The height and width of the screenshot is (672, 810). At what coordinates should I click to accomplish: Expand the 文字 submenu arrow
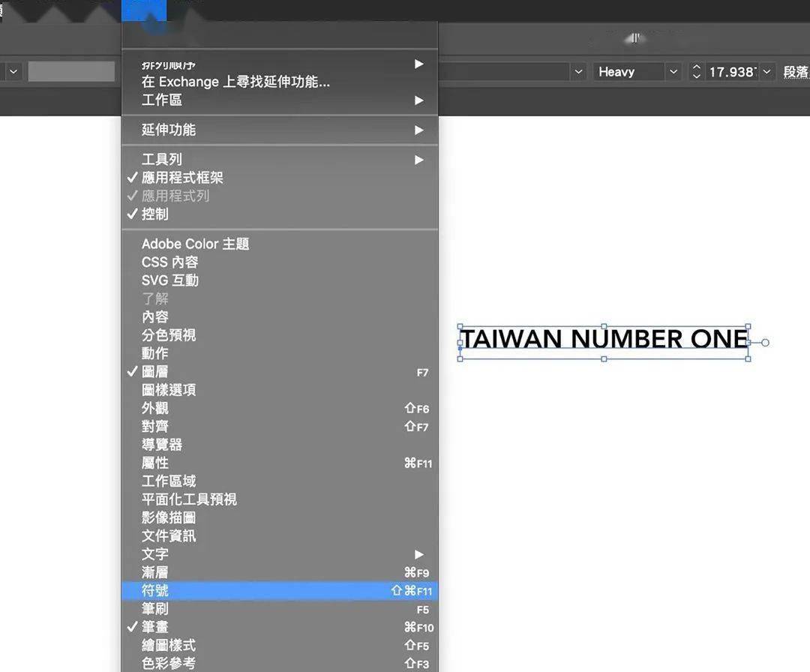(x=419, y=554)
